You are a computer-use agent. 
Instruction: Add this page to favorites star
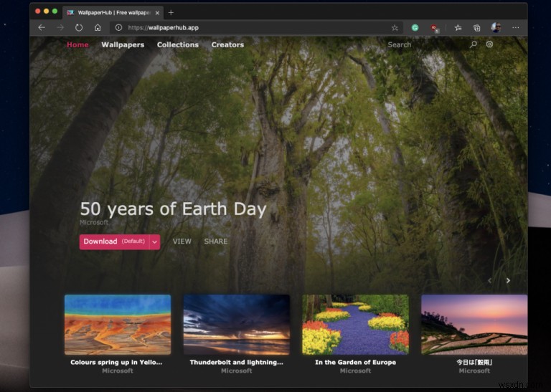pos(395,28)
